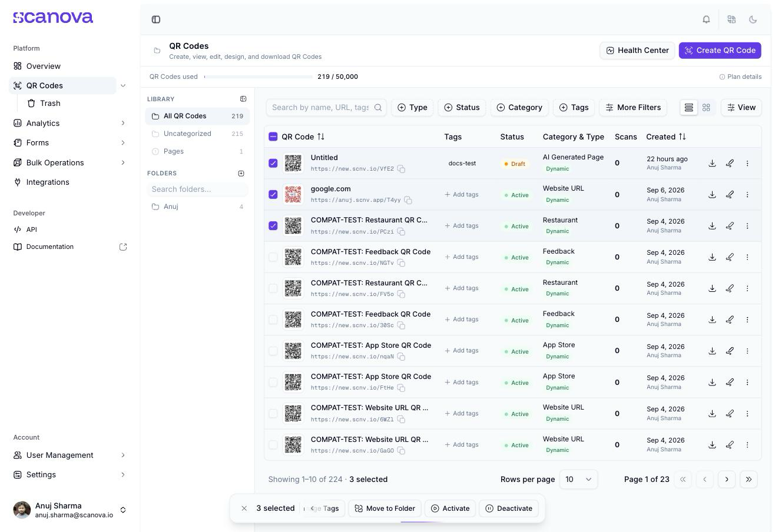Switch to grid view layout

point(706,107)
